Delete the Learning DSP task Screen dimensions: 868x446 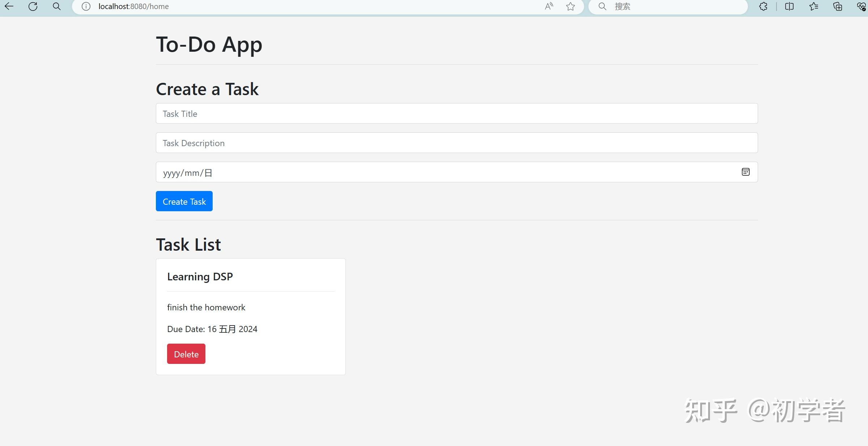coord(186,354)
